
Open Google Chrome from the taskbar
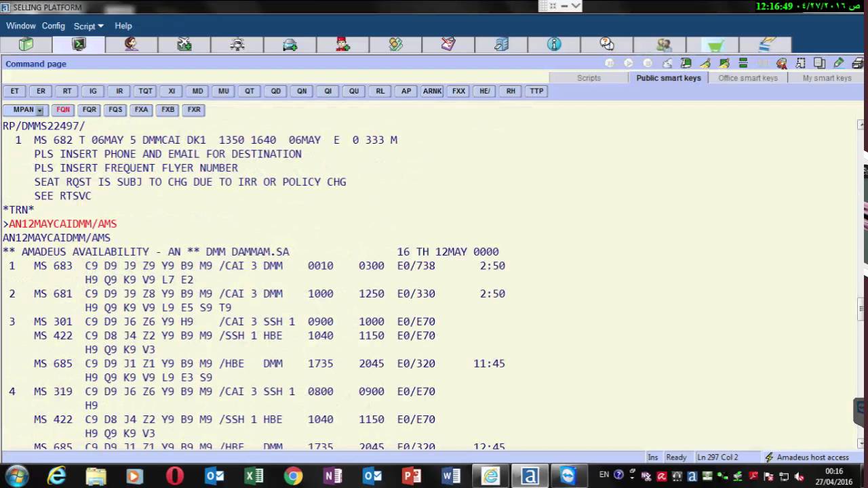point(293,476)
